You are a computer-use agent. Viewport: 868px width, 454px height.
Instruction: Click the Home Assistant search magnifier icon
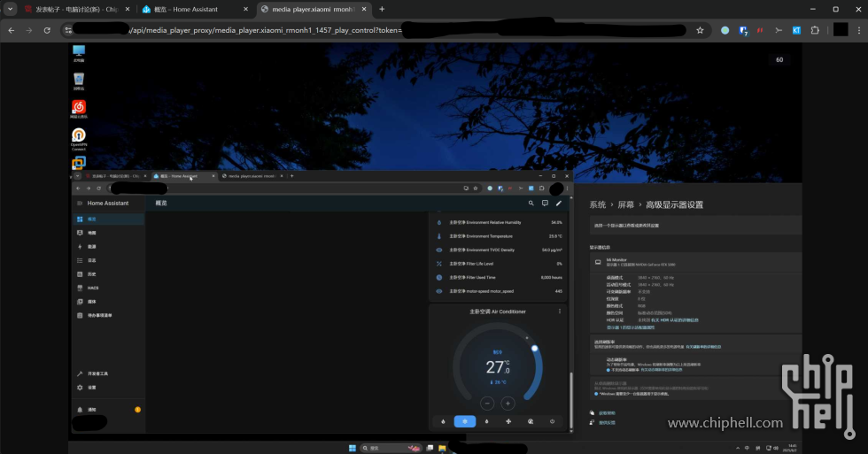531,204
